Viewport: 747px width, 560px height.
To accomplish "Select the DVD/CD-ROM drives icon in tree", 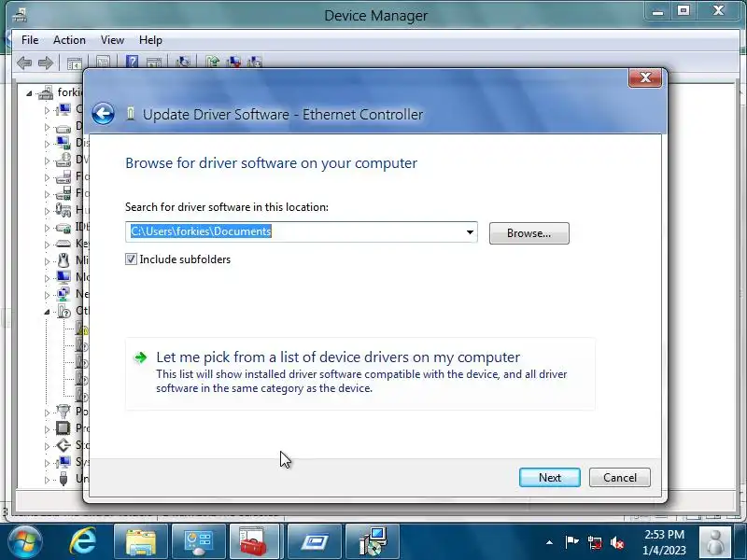I will (63, 160).
